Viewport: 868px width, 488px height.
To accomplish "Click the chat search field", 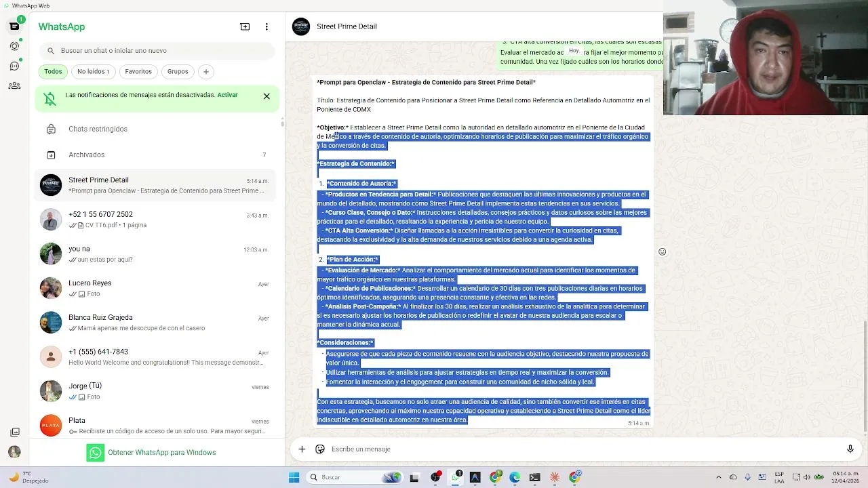I will tap(157, 50).
